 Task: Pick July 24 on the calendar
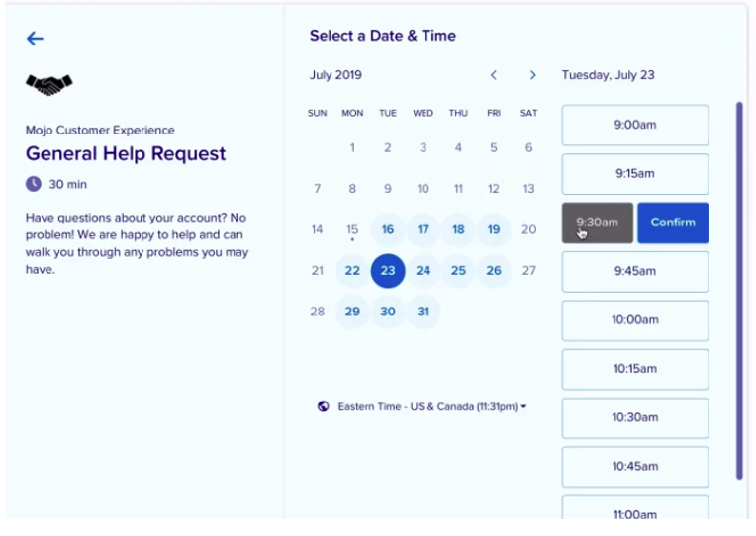423,270
